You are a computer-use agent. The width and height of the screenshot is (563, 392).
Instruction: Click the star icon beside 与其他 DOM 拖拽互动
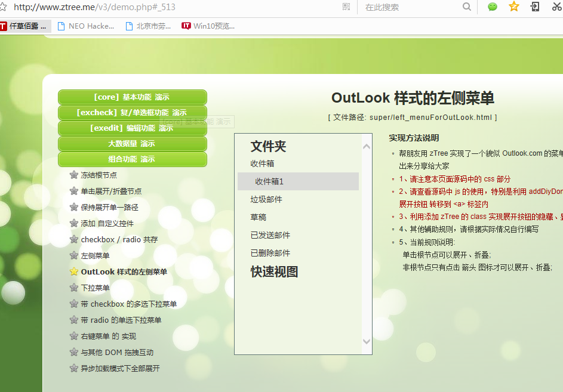coord(74,352)
